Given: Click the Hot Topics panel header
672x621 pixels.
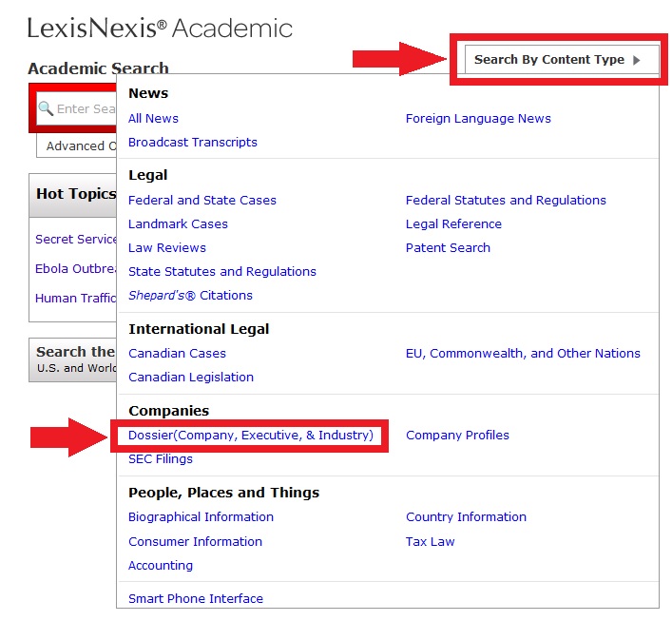Looking at the screenshot, I should coord(73,195).
